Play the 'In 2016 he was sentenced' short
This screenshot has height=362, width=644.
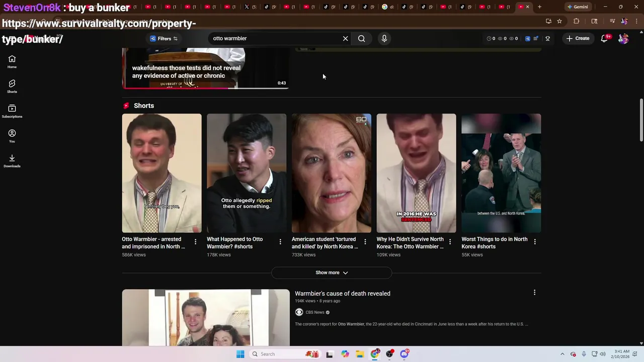416,173
